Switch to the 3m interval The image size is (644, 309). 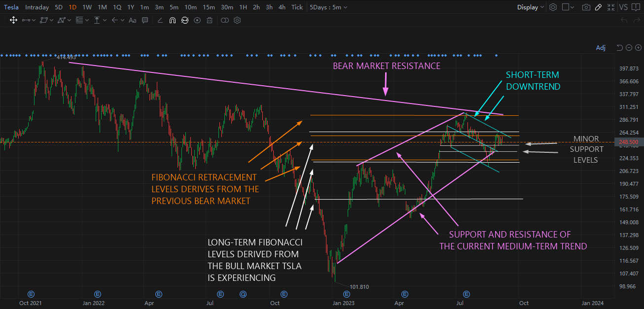pos(159,7)
